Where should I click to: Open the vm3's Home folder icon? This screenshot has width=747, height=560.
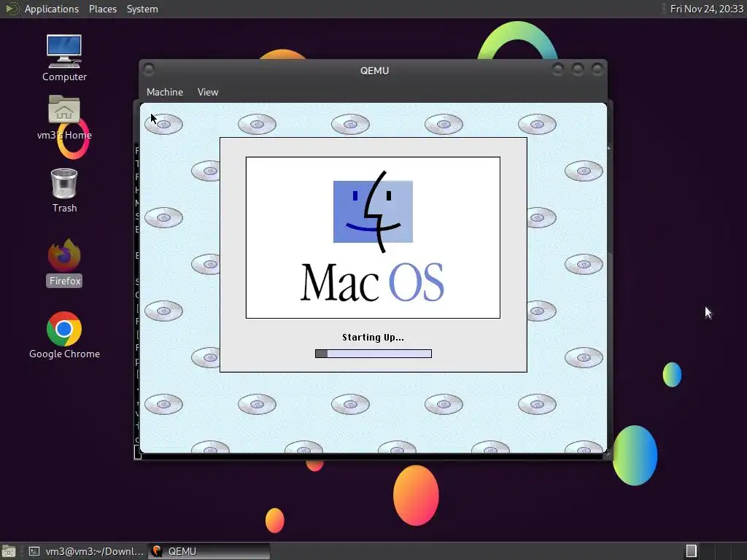click(x=64, y=117)
